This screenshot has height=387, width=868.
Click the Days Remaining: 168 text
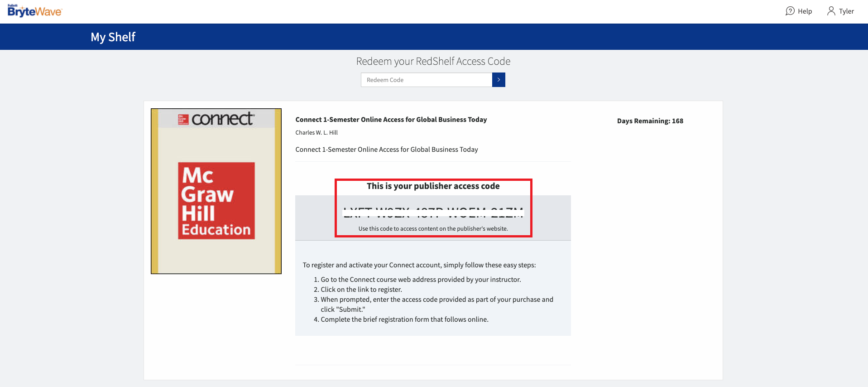[x=650, y=121]
